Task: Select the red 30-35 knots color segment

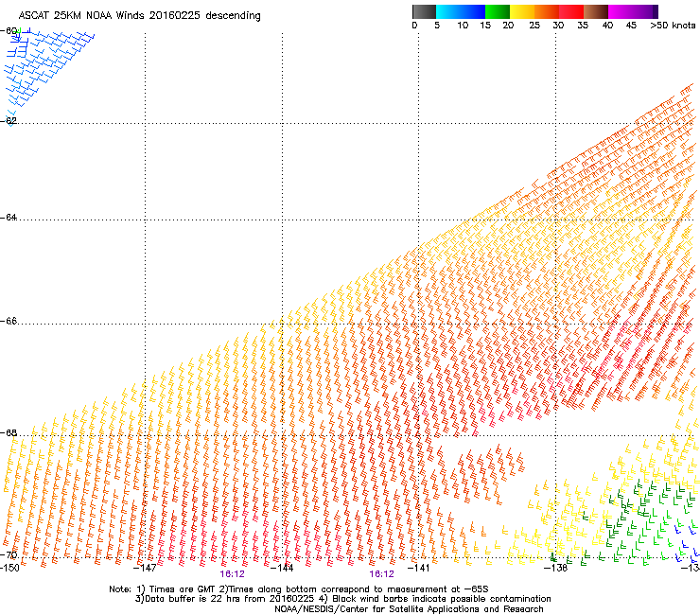Action: [x=571, y=11]
